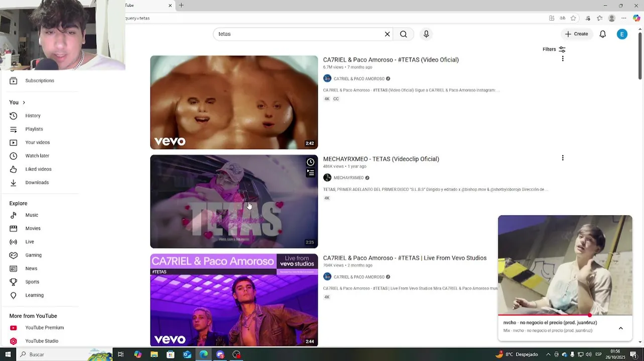Open the Windows Start button
644x361 pixels.
[8, 354]
